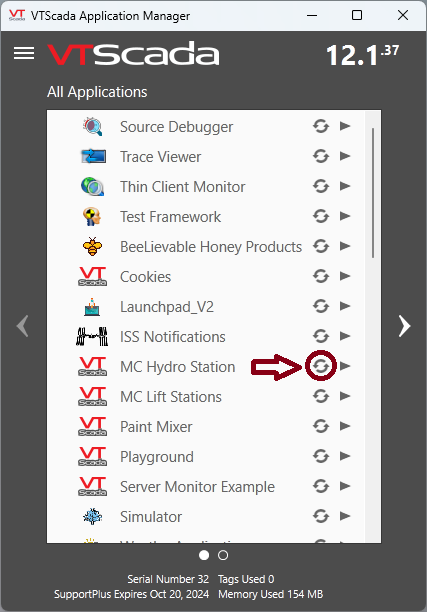427x612 pixels.
Task: Click the Memory Used 154 MB status
Action: [270, 594]
